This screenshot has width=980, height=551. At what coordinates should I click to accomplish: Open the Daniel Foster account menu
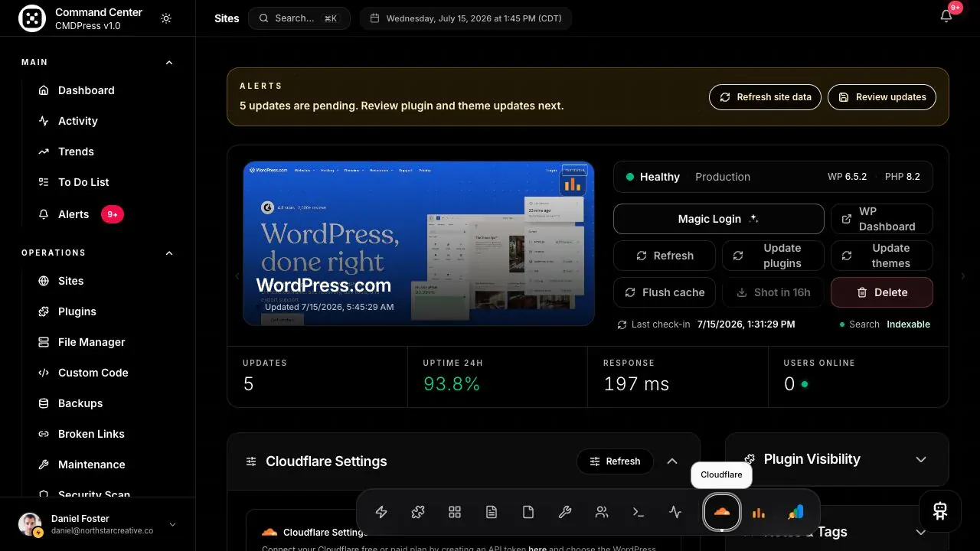[x=97, y=524]
